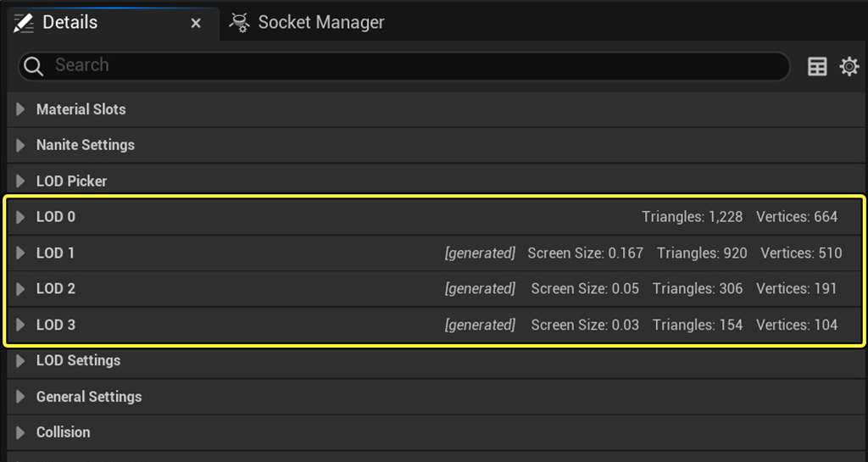Expand the LOD 2 row arrow
The height and width of the screenshot is (462, 868).
[x=20, y=289]
